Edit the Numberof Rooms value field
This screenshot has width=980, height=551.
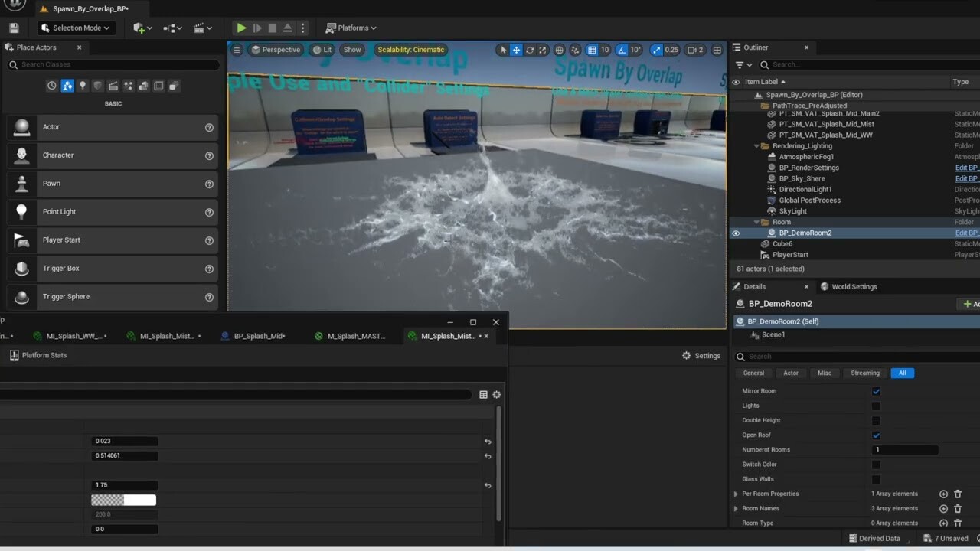904,449
